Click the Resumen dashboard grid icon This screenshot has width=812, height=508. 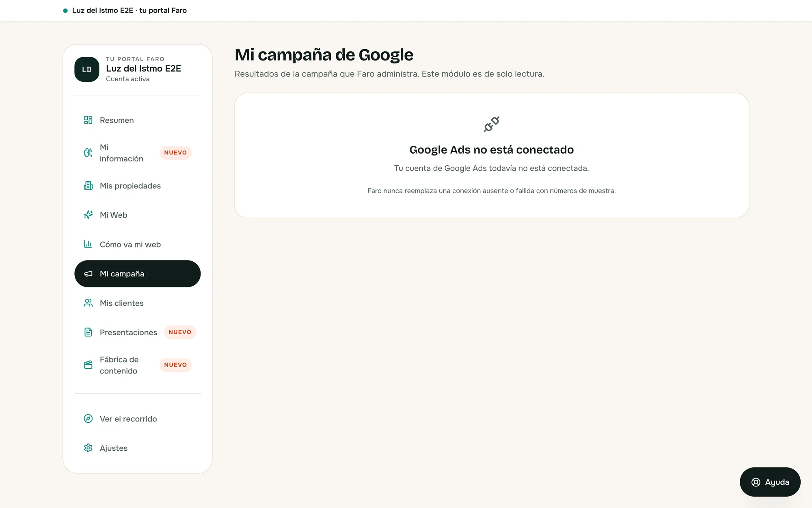(88, 120)
